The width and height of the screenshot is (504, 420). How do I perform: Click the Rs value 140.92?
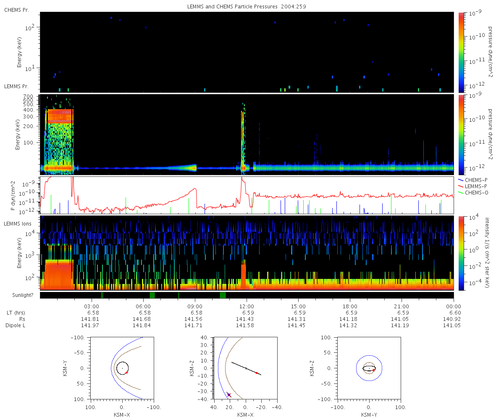pyautogui.click(x=452, y=319)
